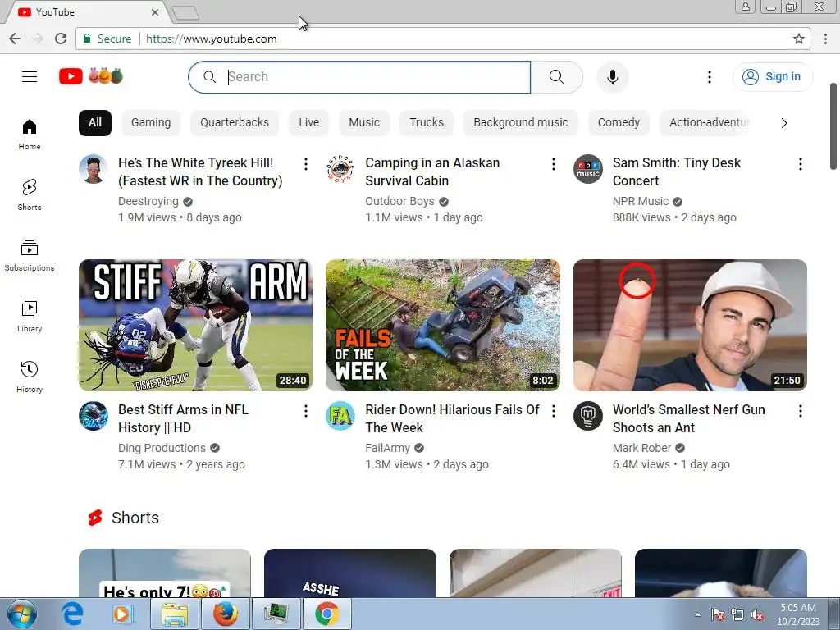Open Sam Smith: Tiny Desk Concert title
The height and width of the screenshot is (630, 840).
coord(677,171)
